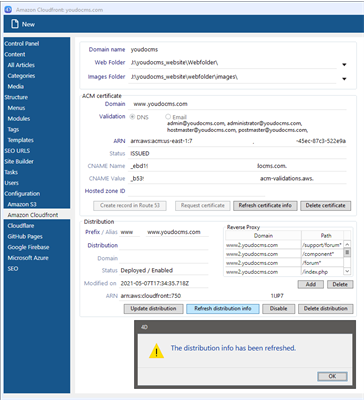Select /component* path row
Viewport: 364px width, 400px height.
click(322, 254)
